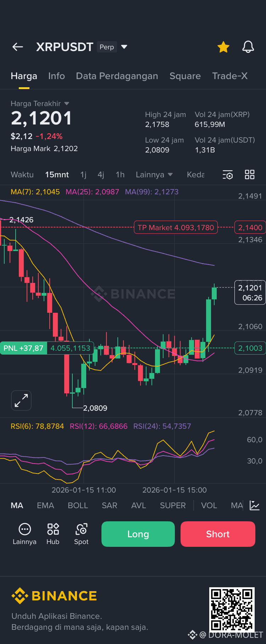Tap the MA(99): 2,1273 readout

point(152,192)
